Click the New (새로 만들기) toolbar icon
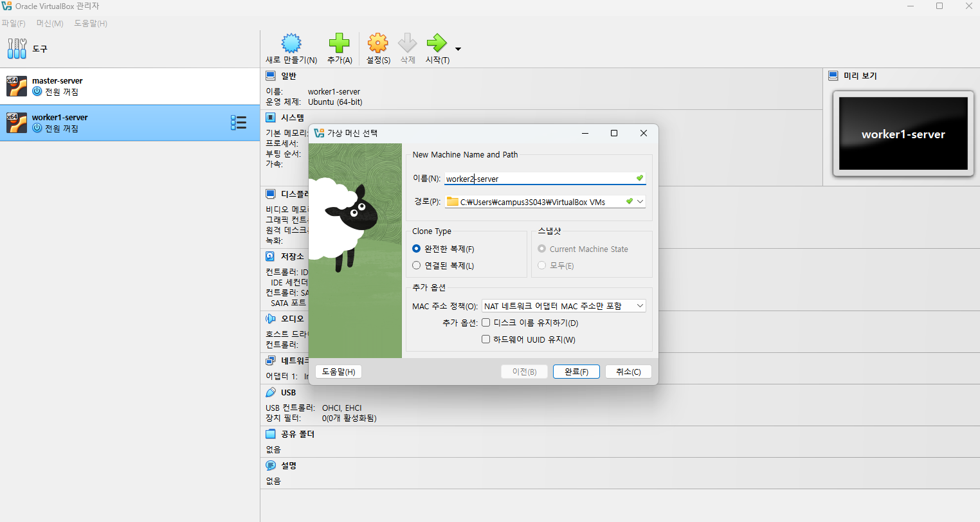Viewport: 980px width, 522px height. pos(291,43)
